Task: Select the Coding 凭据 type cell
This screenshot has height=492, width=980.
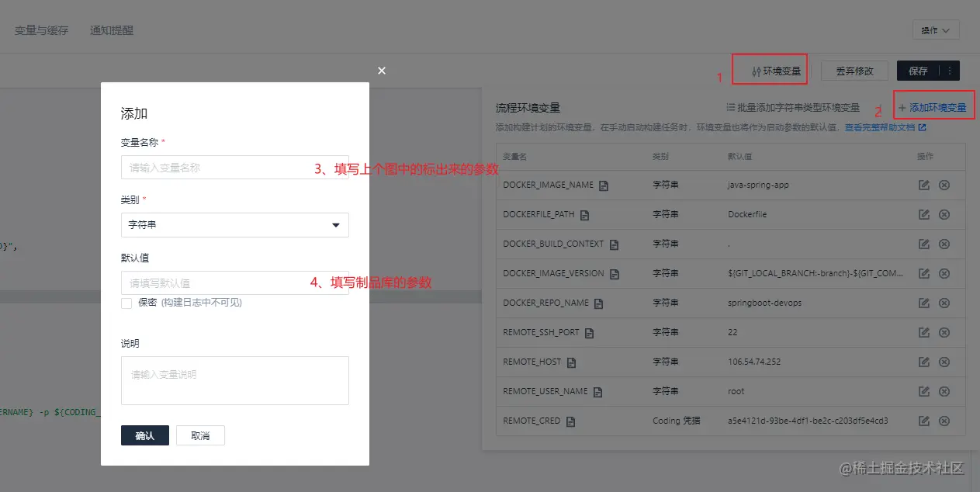Action: point(677,421)
